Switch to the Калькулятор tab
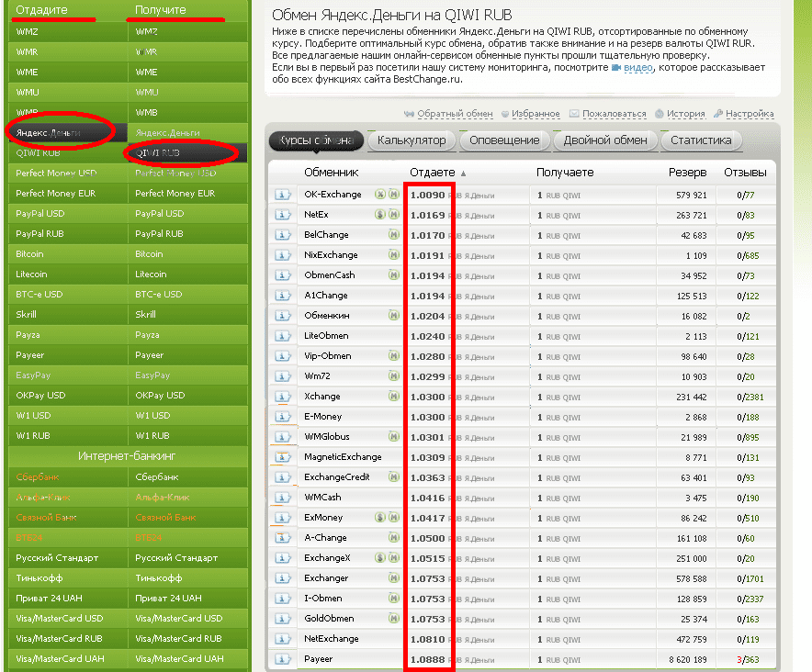The width and height of the screenshot is (812, 672). (x=411, y=140)
